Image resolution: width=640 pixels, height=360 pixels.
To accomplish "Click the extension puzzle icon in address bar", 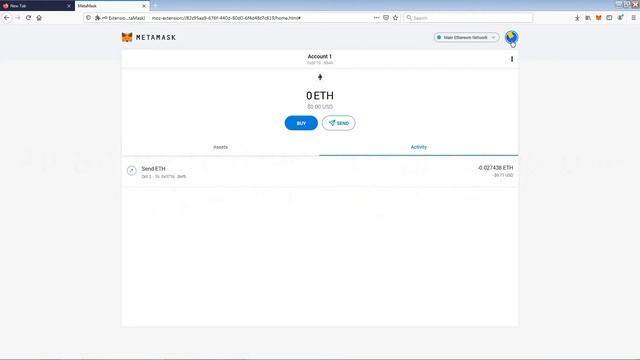I will click(x=98, y=18).
